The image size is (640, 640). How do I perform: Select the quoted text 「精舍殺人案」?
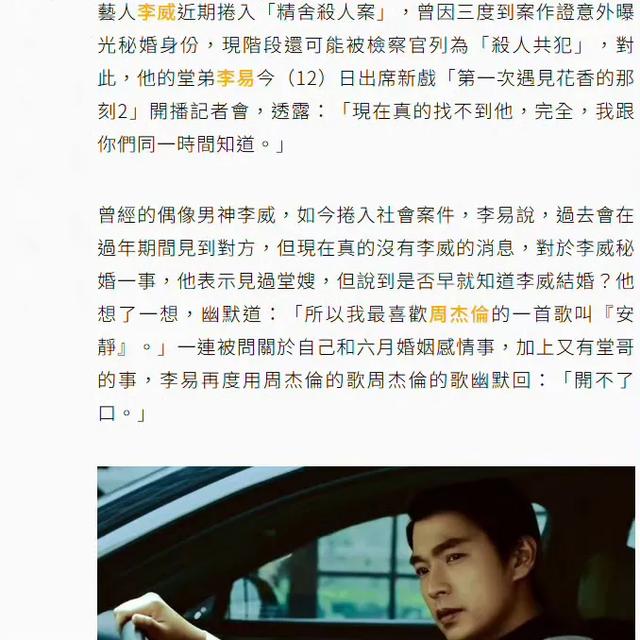click(326, 12)
